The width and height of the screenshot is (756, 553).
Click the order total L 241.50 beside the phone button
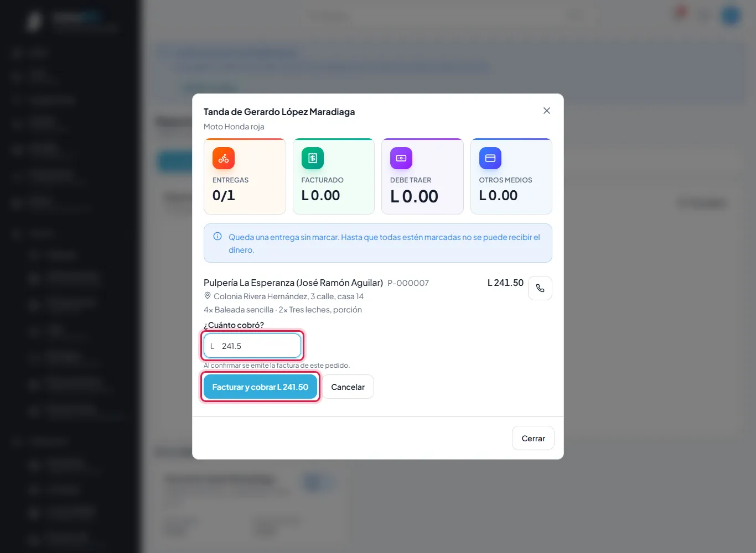(505, 283)
